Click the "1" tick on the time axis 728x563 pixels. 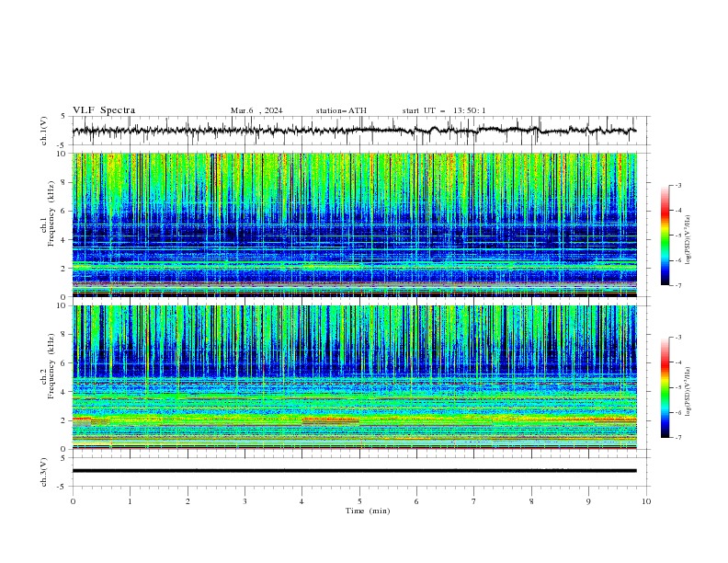click(130, 501)
